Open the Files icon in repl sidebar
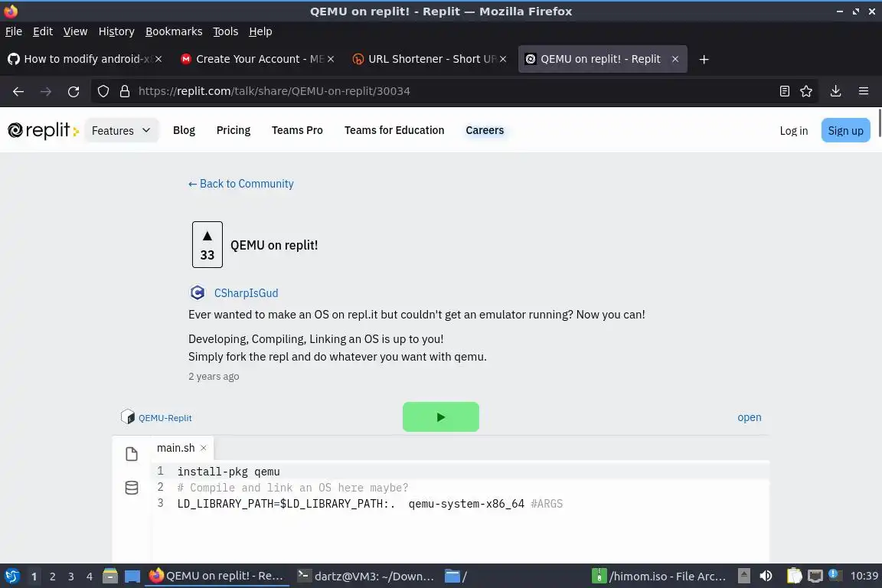This screenshot has height=588, width=882. tap(132, 454)
